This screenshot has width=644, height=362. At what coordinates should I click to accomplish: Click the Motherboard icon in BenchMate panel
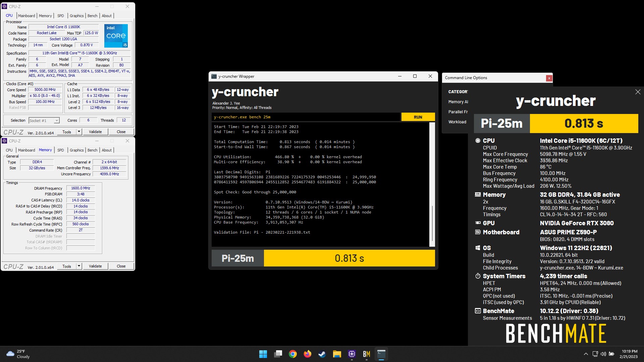coord(478,232)
